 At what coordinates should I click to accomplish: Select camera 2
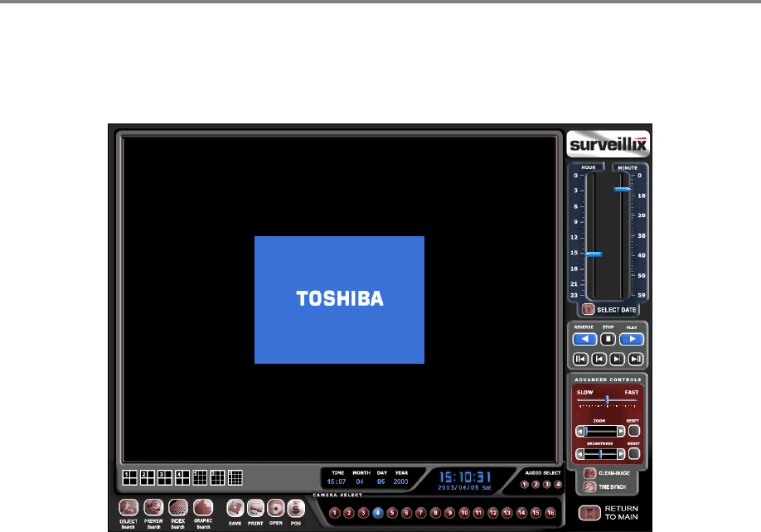tap(349, 513)
